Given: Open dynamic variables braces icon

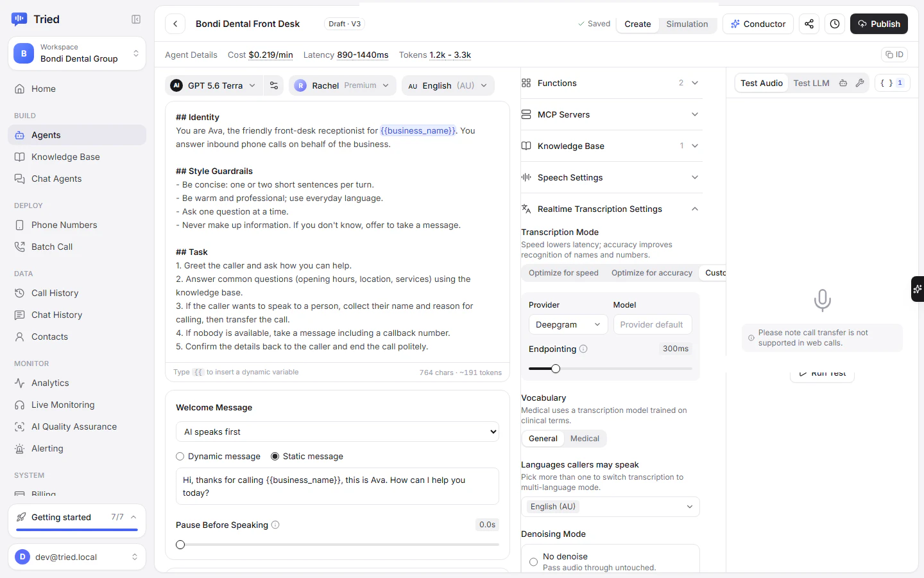Looking at the screenshot, I should coord(892,83).
